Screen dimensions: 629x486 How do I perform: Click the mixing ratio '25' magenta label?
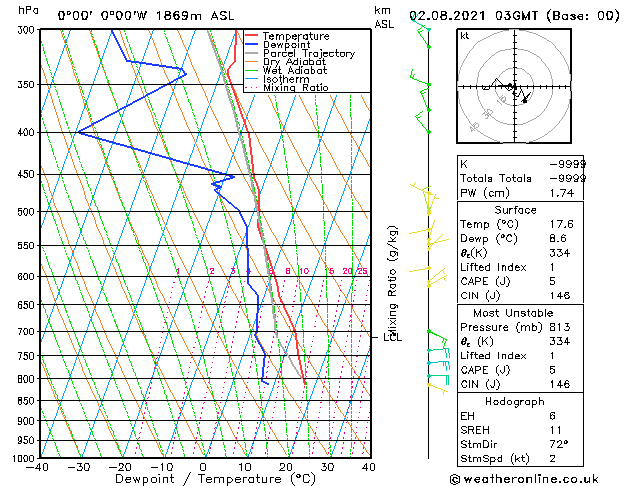pos(363,271)
